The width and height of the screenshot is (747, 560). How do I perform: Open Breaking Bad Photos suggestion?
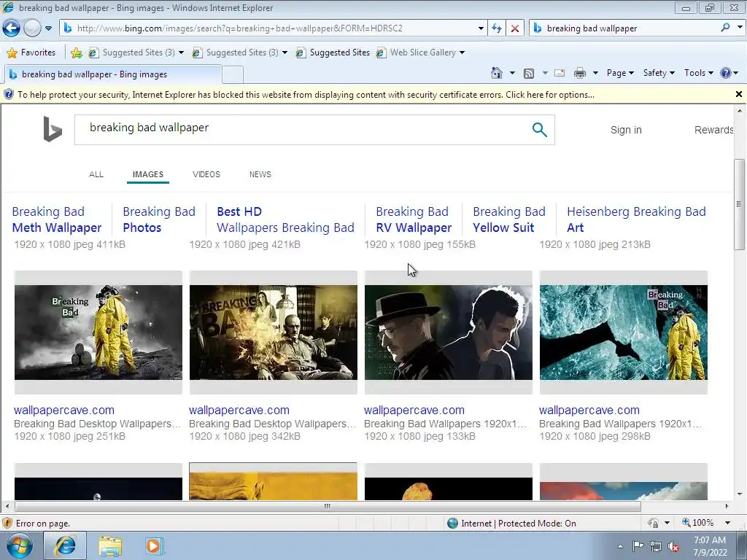[158, 219]
